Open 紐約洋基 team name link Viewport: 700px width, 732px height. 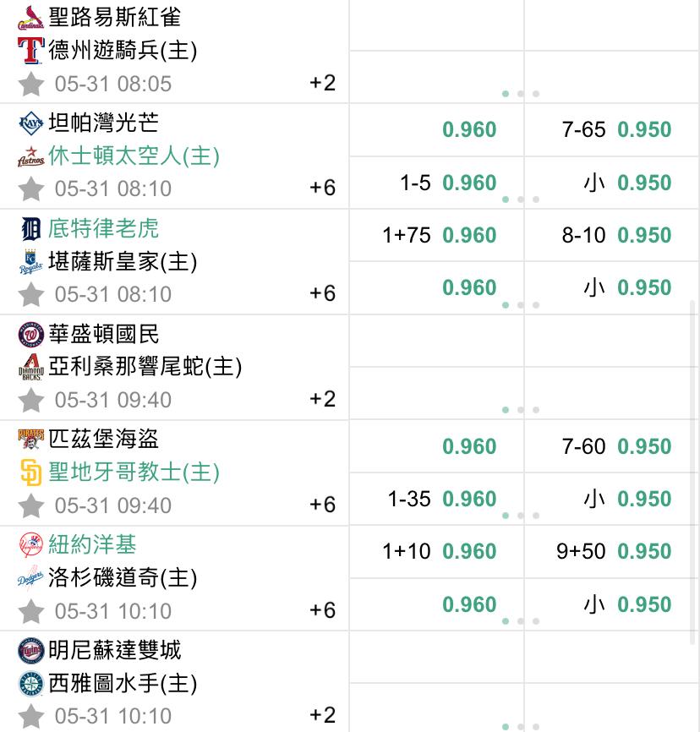click(x=92, y=544)
